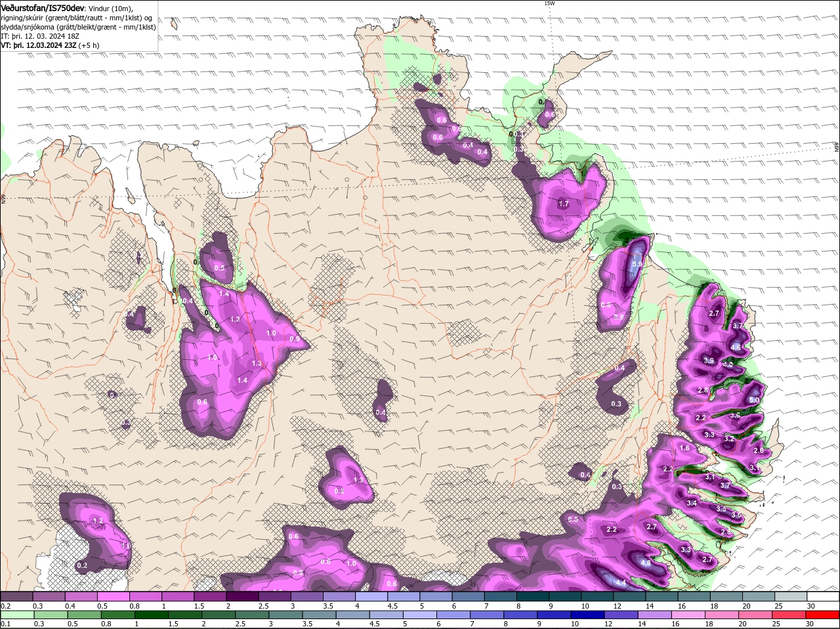Click the 1.6 value in the eastern snow band

click(685, 448)
